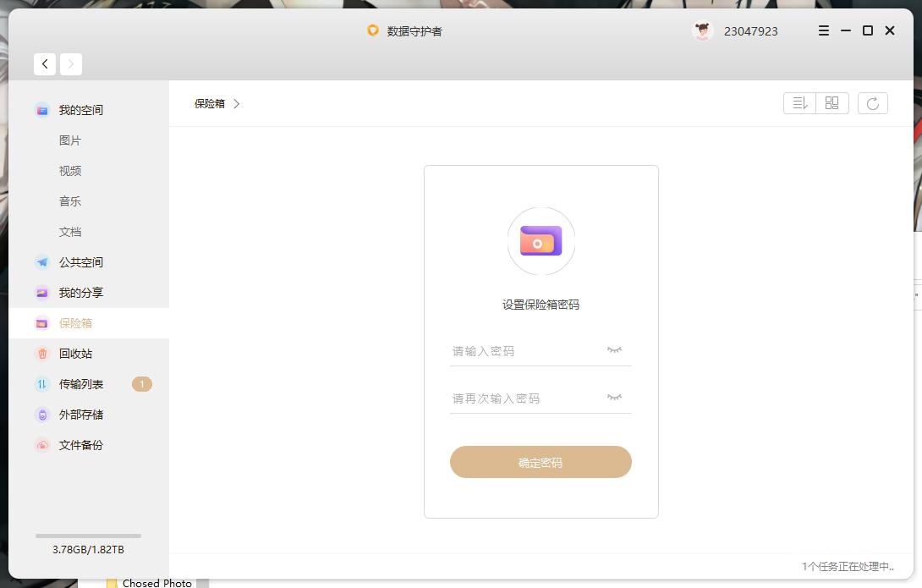Open the Chosed Photo folder on the taskbar

pos(155,582)
